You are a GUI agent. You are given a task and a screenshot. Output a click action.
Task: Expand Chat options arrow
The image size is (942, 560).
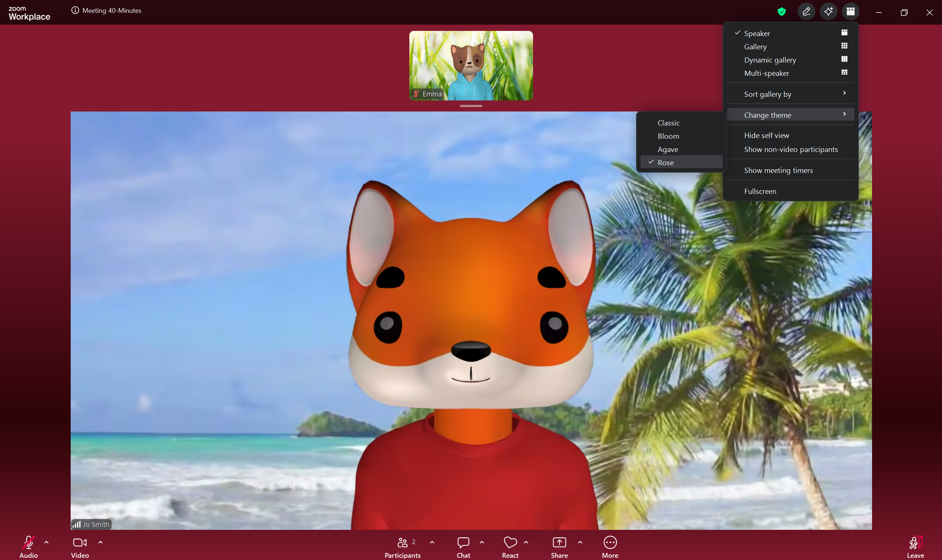(x=482, y=542)
